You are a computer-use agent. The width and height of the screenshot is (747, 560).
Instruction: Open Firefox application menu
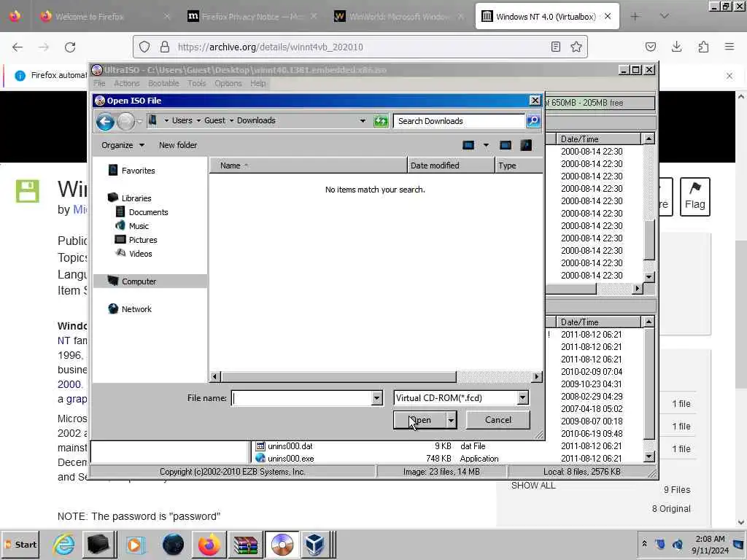[729, 47]
